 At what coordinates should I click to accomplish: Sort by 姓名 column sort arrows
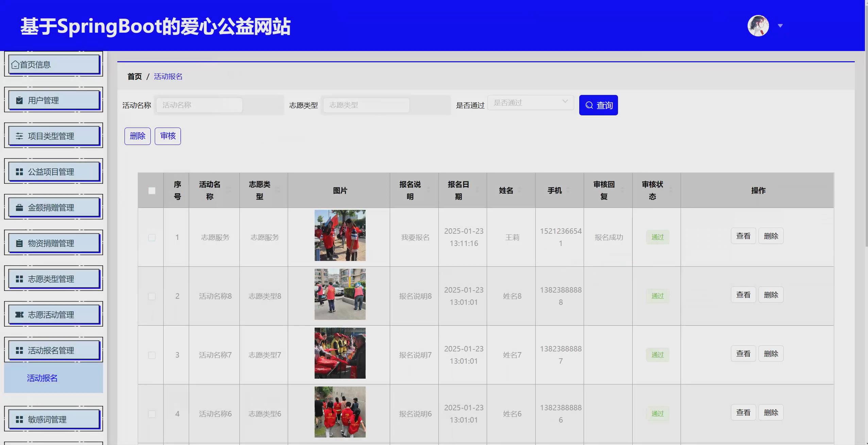519,190
